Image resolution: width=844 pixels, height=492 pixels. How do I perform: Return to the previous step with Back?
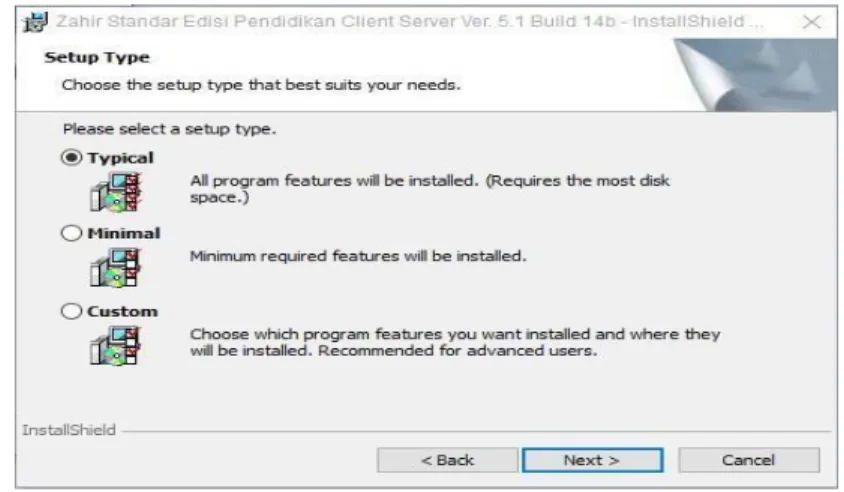[447, 460]
